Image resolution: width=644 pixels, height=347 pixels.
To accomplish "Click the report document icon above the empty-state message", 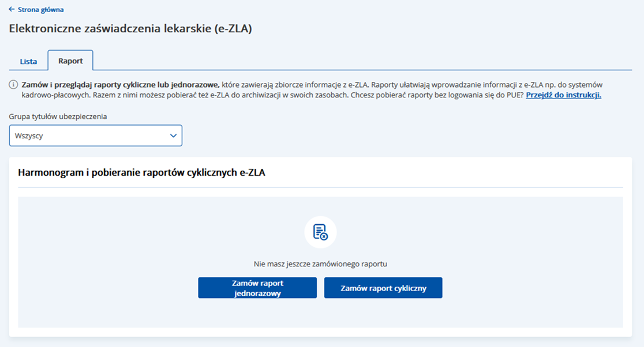I will tap(320, 232).
